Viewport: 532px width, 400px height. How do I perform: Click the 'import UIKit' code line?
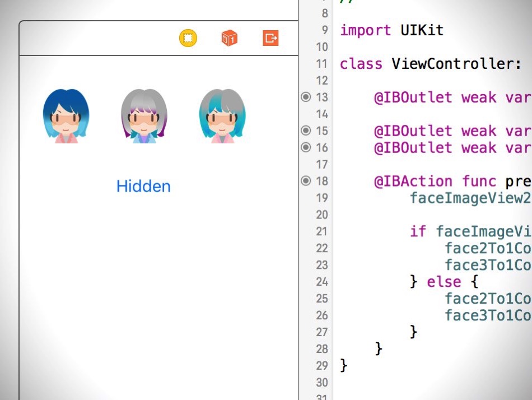392,30
